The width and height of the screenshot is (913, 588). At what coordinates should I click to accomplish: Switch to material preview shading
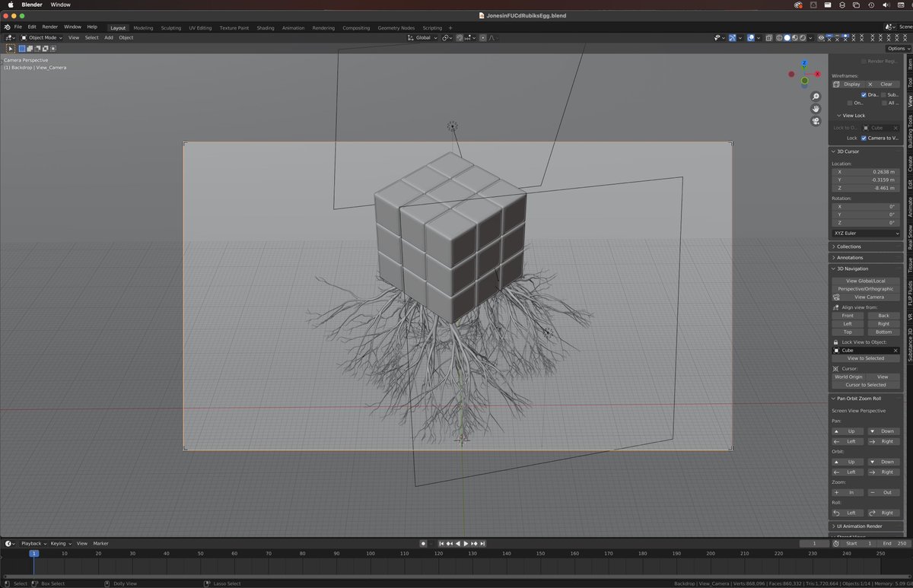[796, 37]
